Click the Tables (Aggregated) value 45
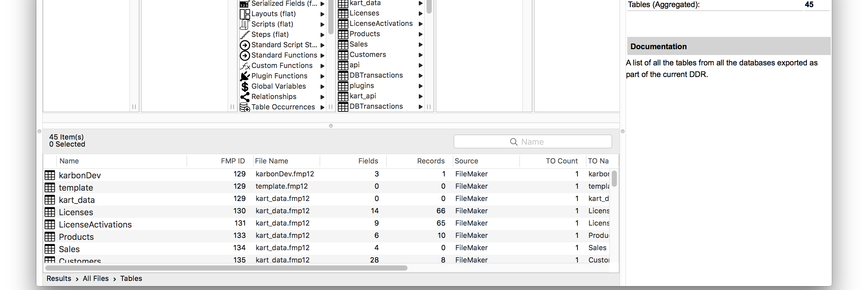 809,5
